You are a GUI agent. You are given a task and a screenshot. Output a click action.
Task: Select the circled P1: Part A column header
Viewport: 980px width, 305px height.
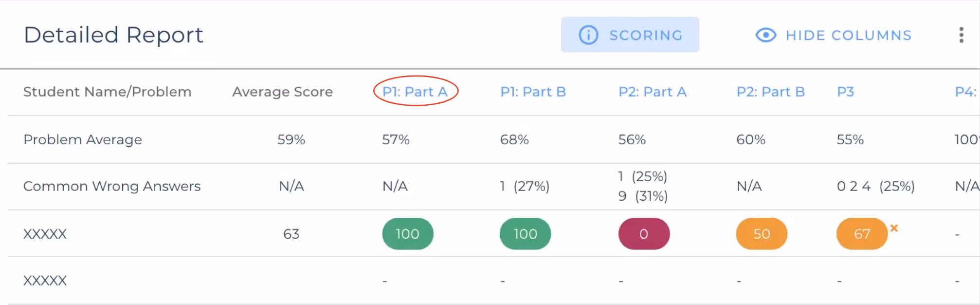416,91
